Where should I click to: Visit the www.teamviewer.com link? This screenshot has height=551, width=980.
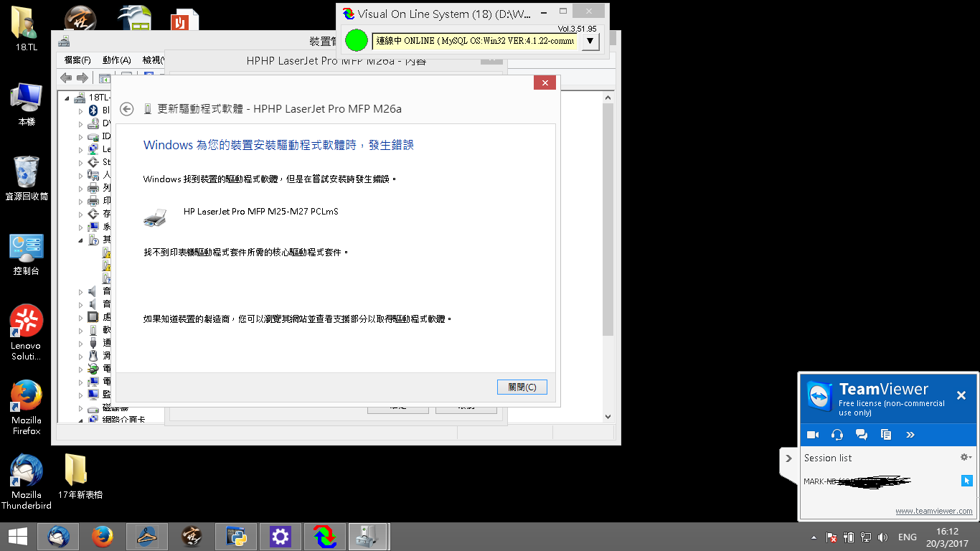(x=933, y=512)
